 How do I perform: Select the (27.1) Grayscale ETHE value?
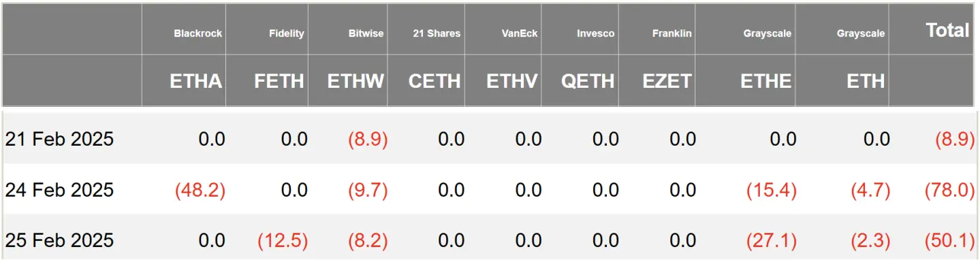point(772,240)
